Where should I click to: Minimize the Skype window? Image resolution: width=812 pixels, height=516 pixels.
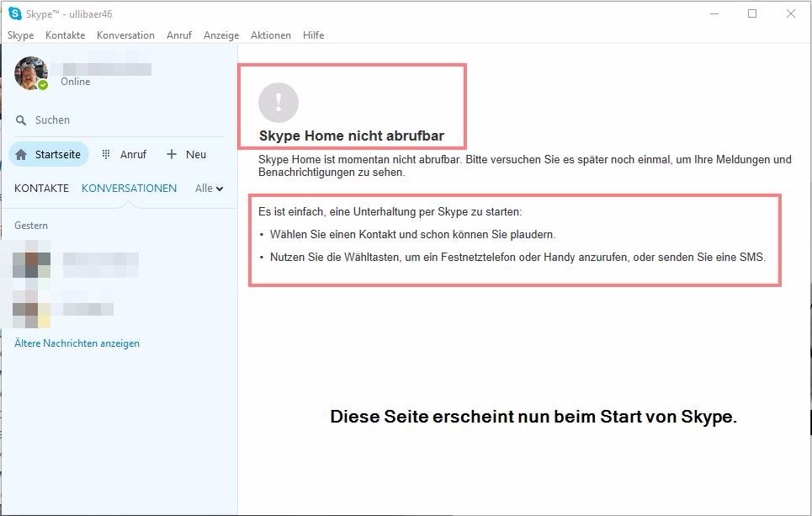pyautogui.click(x=714, y=14)
